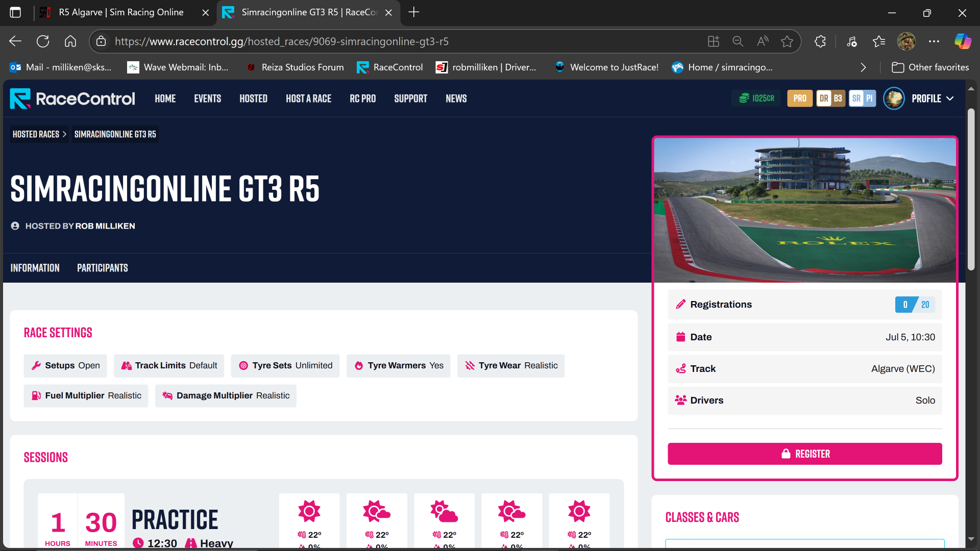Screen dimensions: 980x551
Task: Click the SR PI safety rating badge
Action: point(863,98)
